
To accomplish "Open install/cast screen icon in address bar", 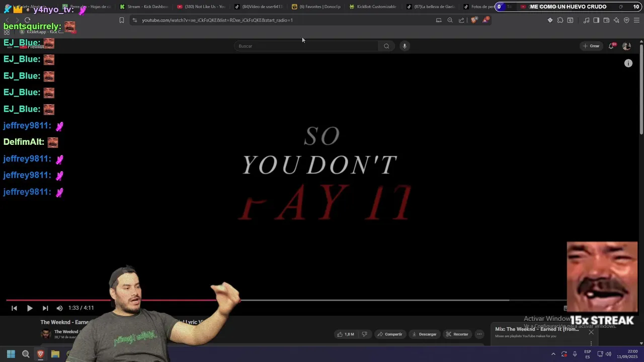I will click(x=439, y=20).
